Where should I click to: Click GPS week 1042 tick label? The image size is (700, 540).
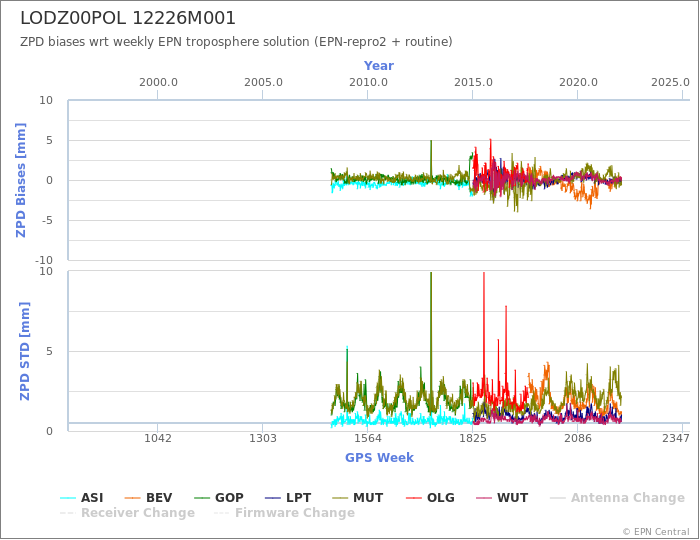tap(158, 439)
